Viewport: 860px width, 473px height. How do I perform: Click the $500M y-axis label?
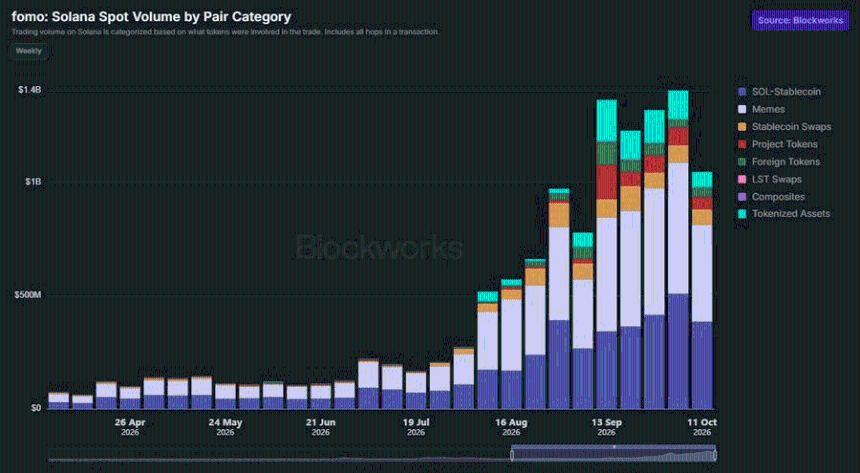pos(28,295)
